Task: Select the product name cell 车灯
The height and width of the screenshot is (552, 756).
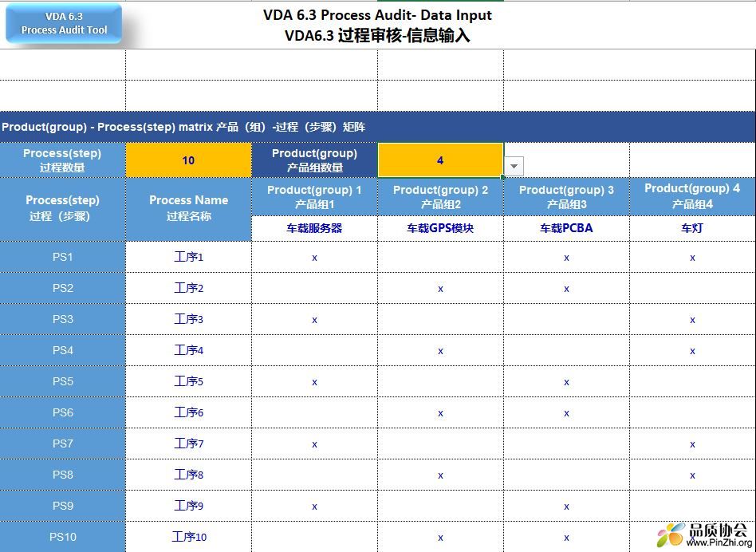Action: point(692,228)
